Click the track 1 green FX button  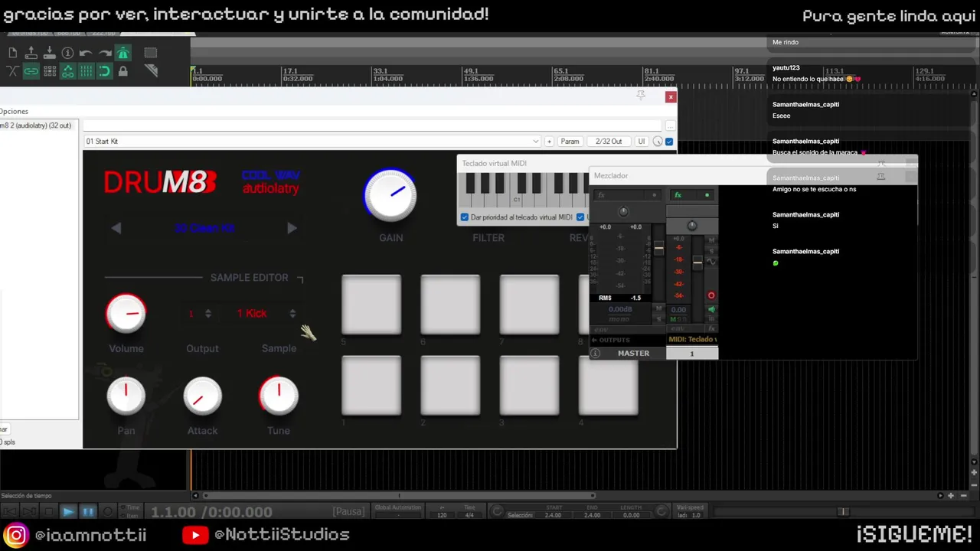pos(678,195)
